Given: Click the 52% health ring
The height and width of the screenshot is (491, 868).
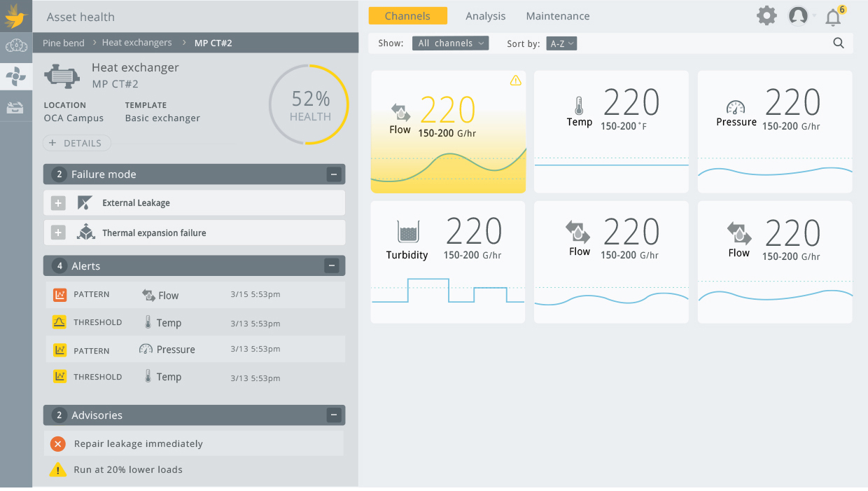Looking at the screenshot, I should coord(309,104).
